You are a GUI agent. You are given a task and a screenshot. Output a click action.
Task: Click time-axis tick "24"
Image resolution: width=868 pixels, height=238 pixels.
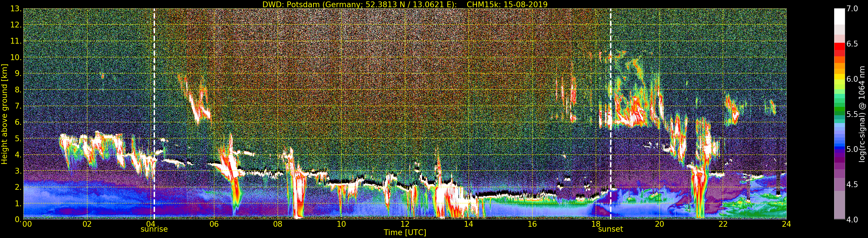point(786,224)
